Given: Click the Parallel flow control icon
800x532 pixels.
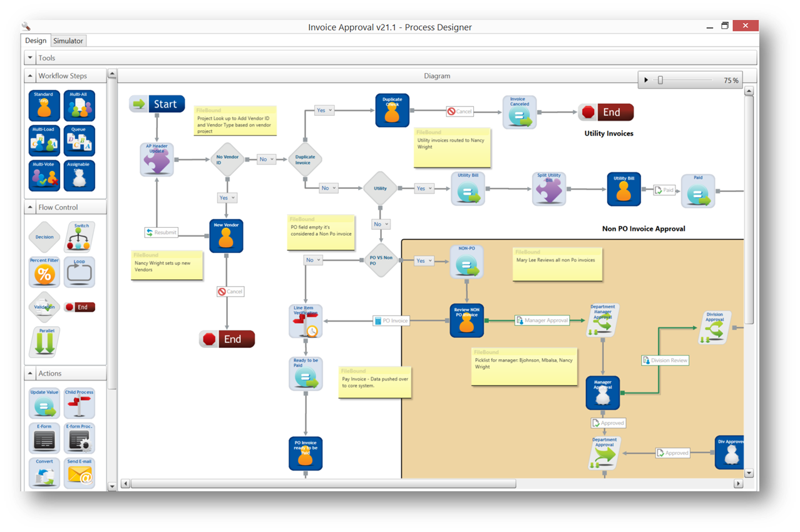Looking at the screenshot, I should click(44, 341).
